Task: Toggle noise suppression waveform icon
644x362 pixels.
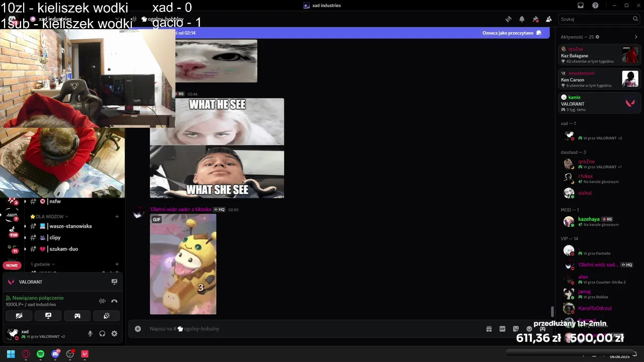Action: (x=102, y=301)
